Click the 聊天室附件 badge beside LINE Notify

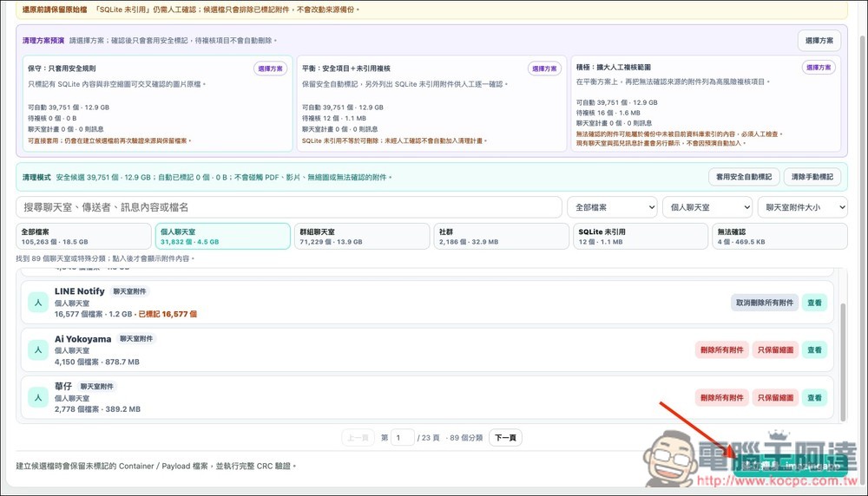pyautogui.click(x=129, y=291)
